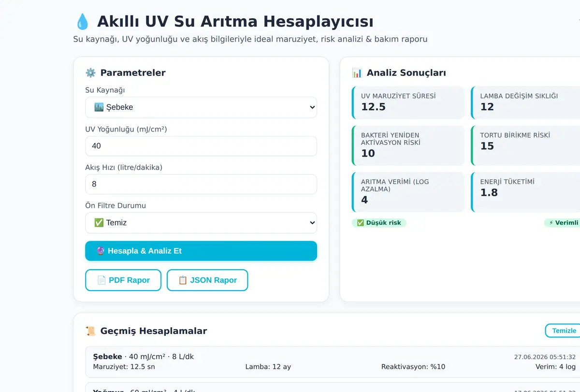Click the scroll icon beside Geçmiş Hesaplamalar
The height and width of the screenshot is (392, 580).
pyautogui.click(x=90, y=331)
